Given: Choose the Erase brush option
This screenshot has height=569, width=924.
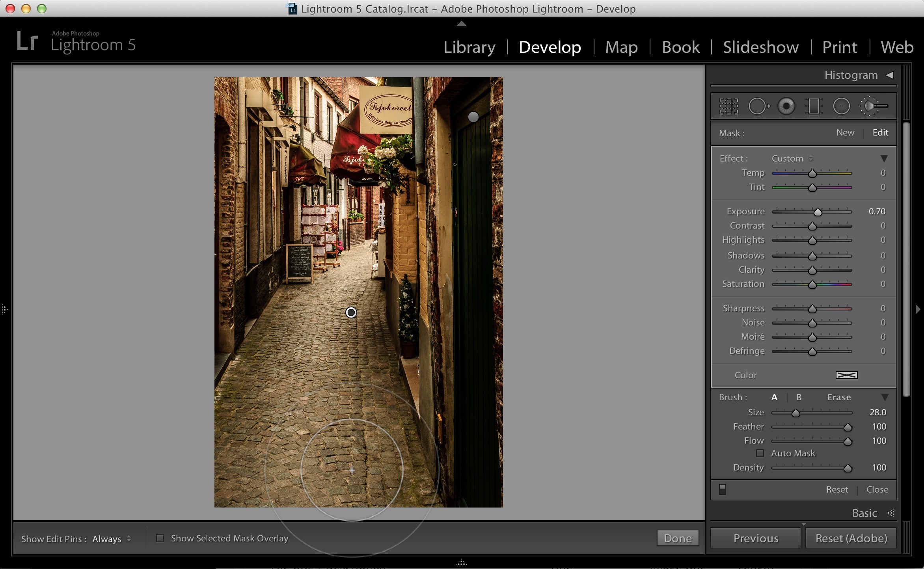Looking at the screenshot, I should (838, 397).
